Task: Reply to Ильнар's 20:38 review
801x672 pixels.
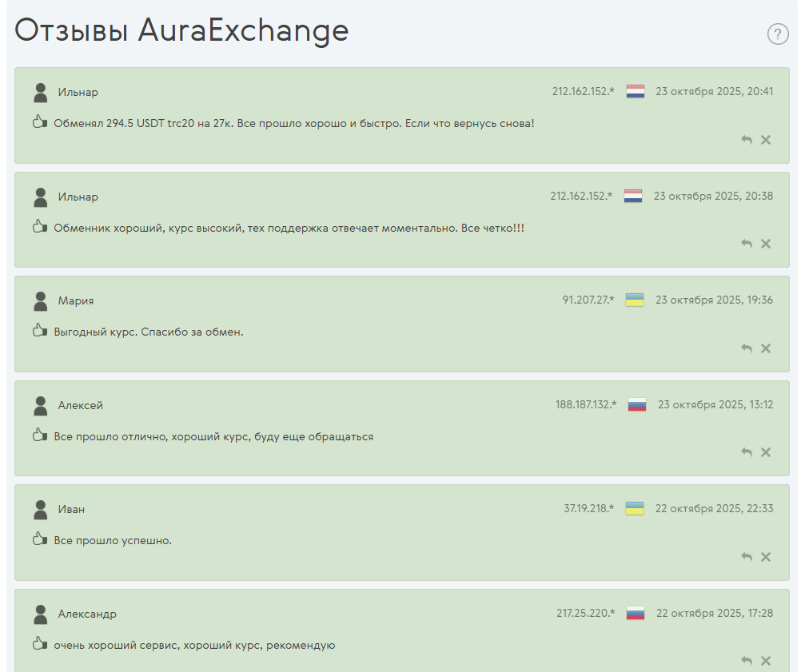Action: [747, 244]
